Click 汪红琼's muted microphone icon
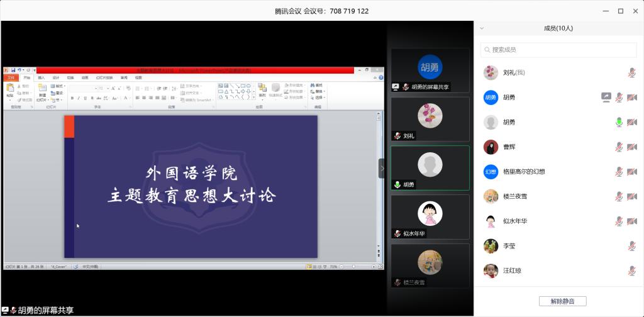The height and width of the screenshot is (317, 644). [x=631, y=270]
